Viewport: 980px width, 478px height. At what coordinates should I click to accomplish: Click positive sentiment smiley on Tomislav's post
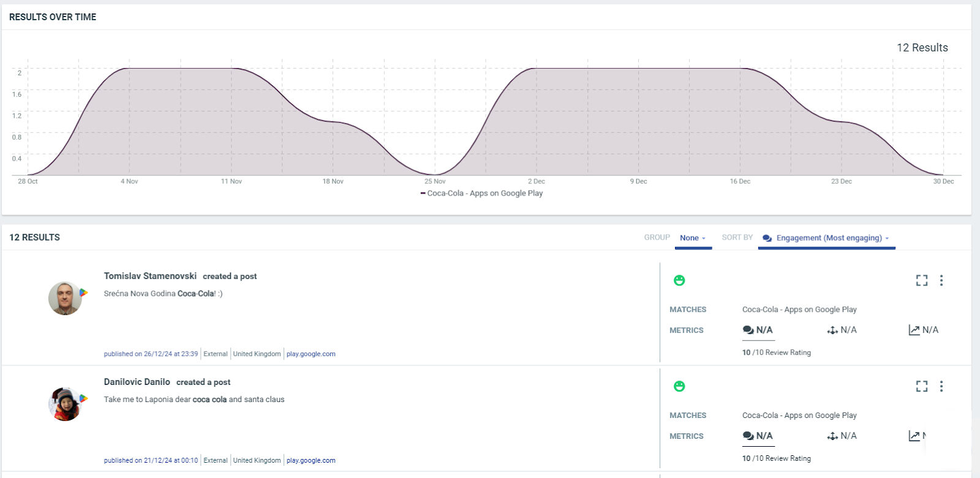click(679, 281)
